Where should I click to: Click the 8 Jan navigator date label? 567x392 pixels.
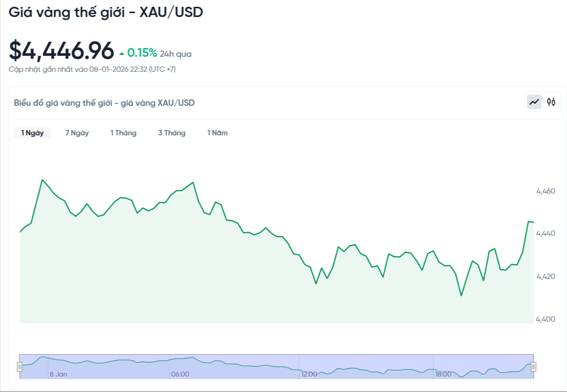(58, 374)
